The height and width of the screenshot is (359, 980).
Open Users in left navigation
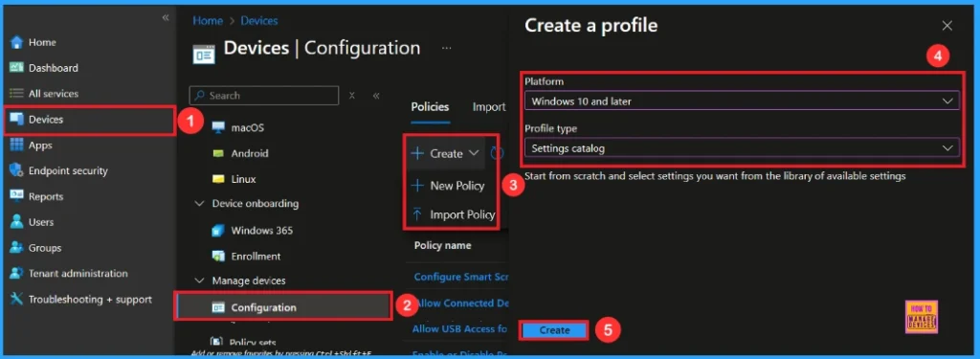40,222
